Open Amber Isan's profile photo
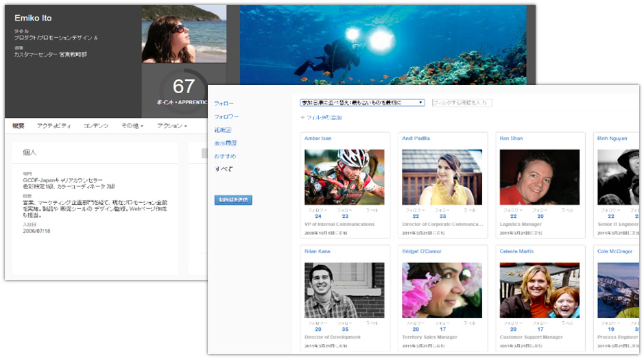Viewport: 644px width, 359px height. 344,177
